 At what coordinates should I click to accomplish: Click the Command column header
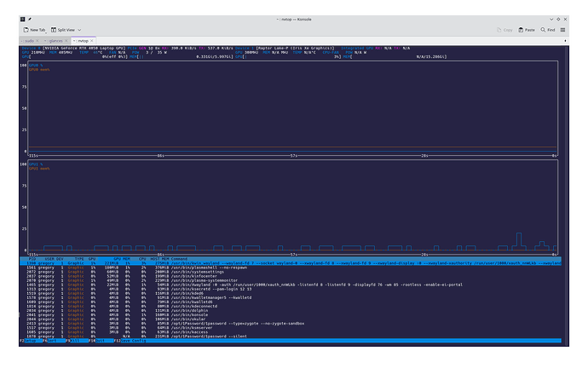179,259
